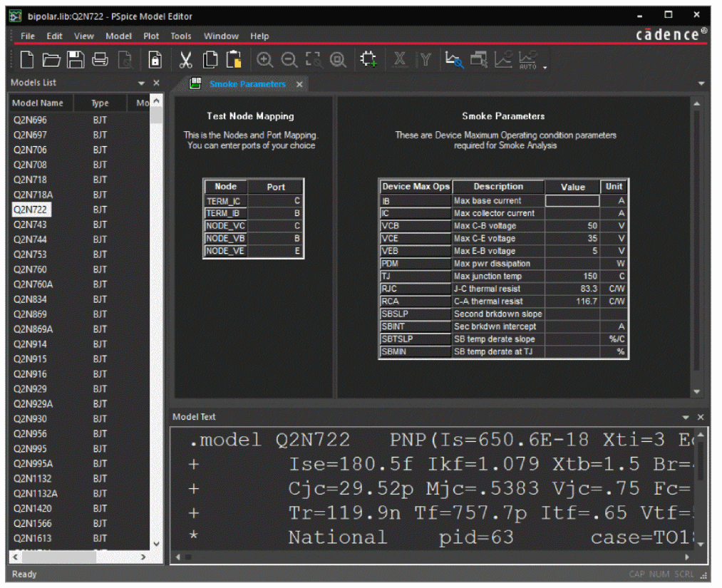Open the View menu
The width and height of the screenshot is (722, 588).
coord(84,36)
